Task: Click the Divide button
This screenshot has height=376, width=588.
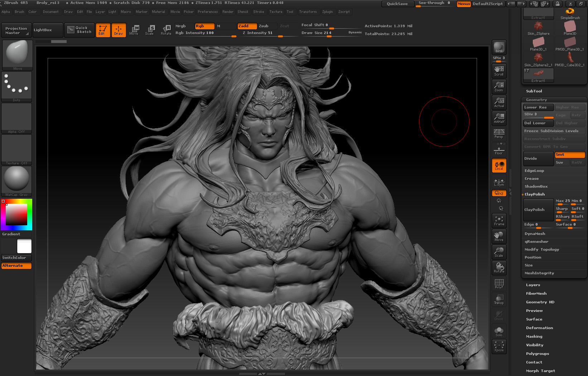Action: pyautogui.click(x=539, y=159)
